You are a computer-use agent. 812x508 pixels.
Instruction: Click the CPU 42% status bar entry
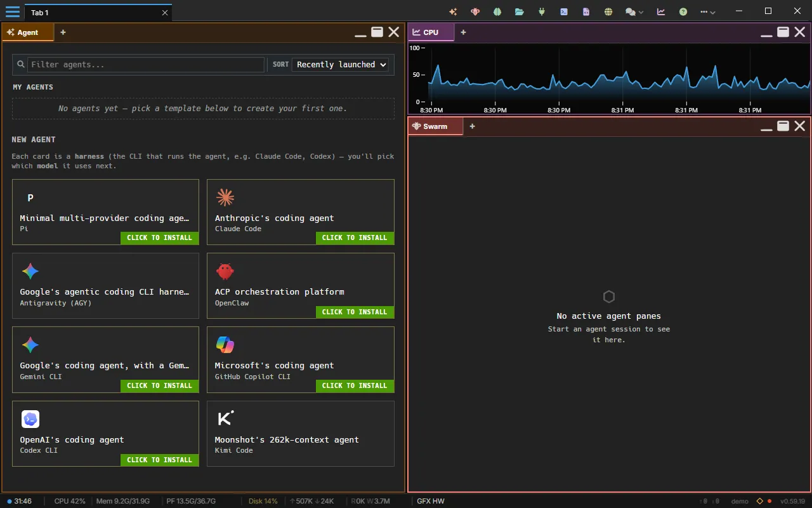[70, 502]
